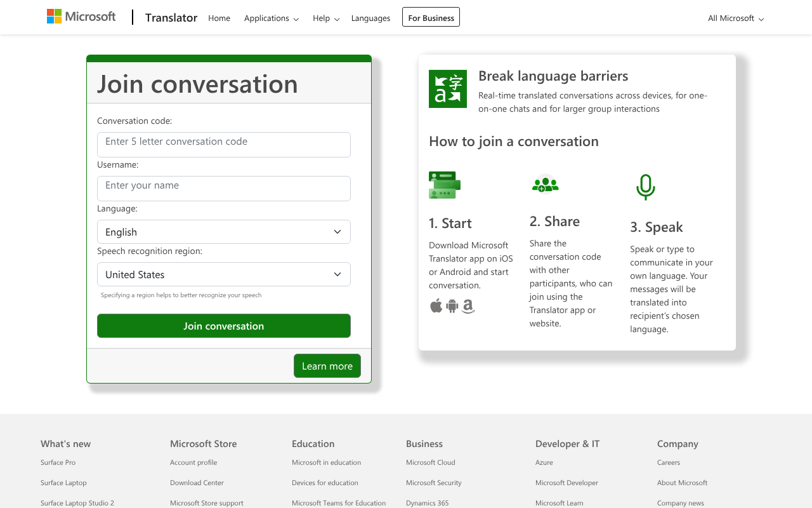Click the Learn more button
This screenshot has width=812, height=508.
[x=327, y=366]
